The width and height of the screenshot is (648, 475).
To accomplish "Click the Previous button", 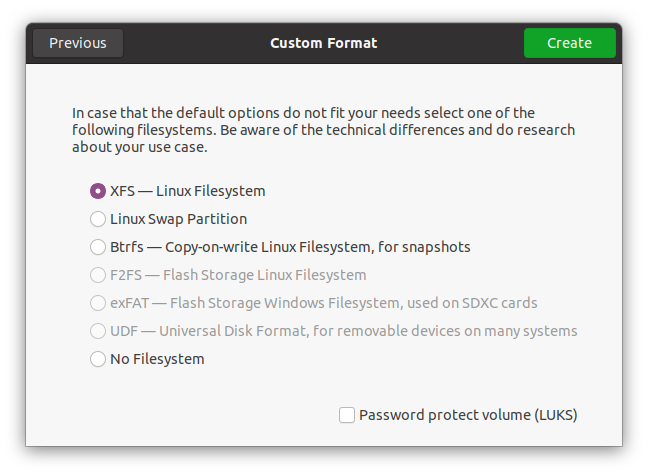I will [x=78, y=43].
